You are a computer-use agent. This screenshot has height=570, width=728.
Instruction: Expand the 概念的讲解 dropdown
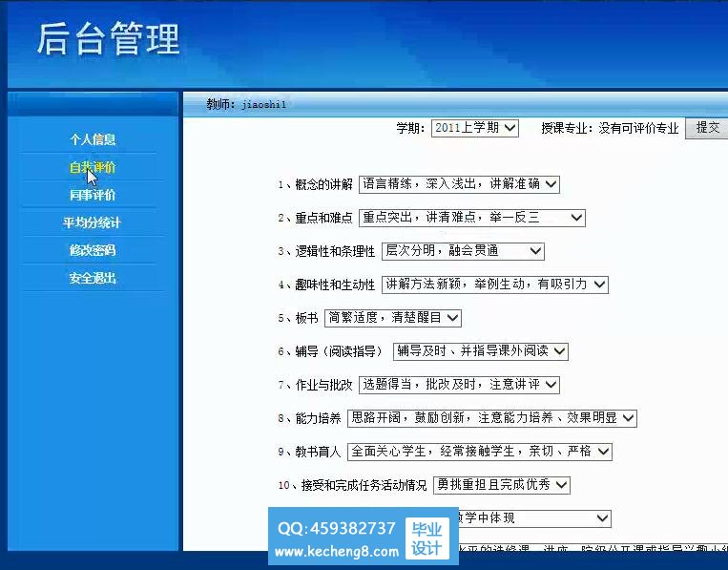(459, 184)
